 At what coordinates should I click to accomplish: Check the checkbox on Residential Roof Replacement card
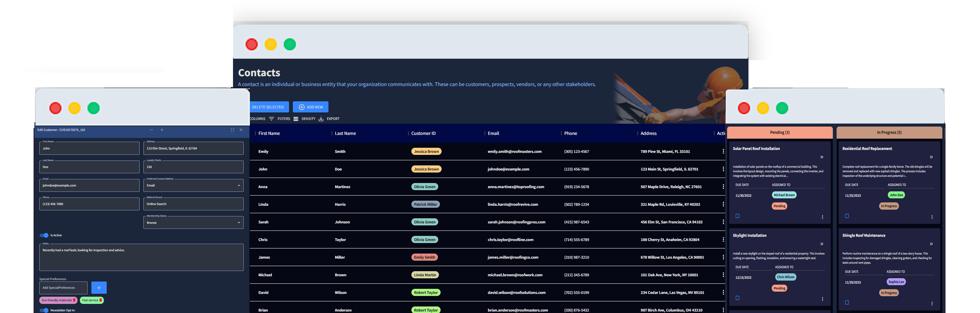pyautogui.click(x=847, y=216)
